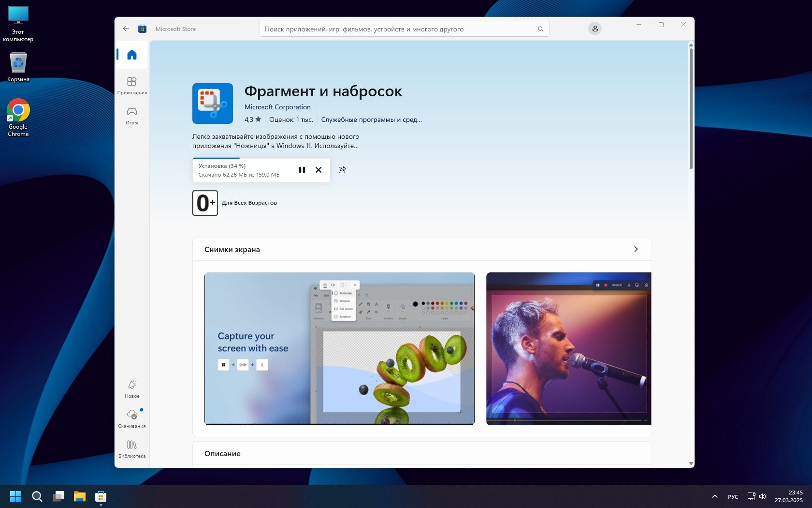
Task: Pause the app installation
Action: 302,170
